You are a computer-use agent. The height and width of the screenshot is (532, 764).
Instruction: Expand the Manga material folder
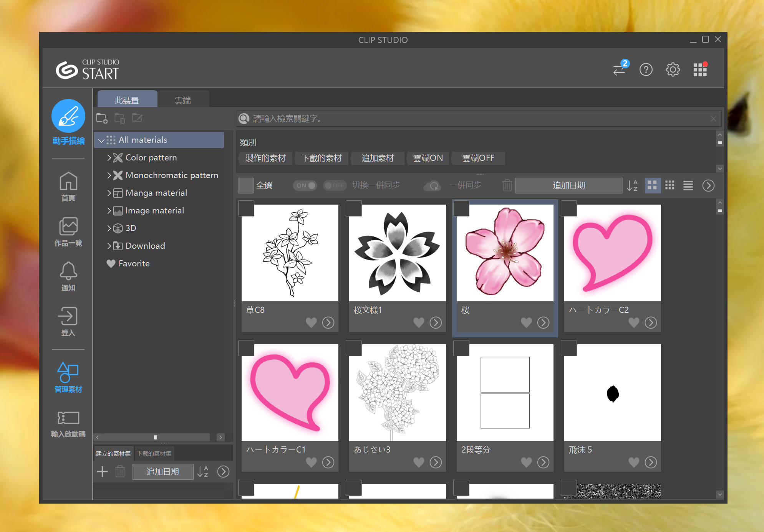109,193
